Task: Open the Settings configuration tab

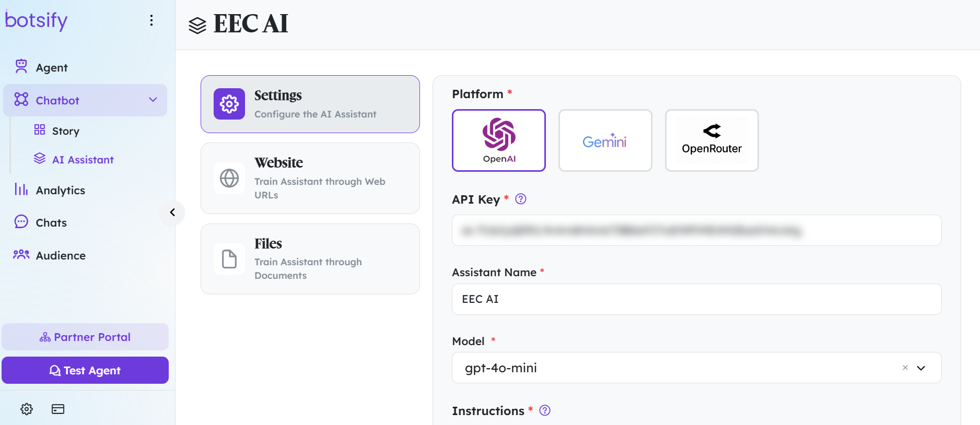Action: [310, 104]
